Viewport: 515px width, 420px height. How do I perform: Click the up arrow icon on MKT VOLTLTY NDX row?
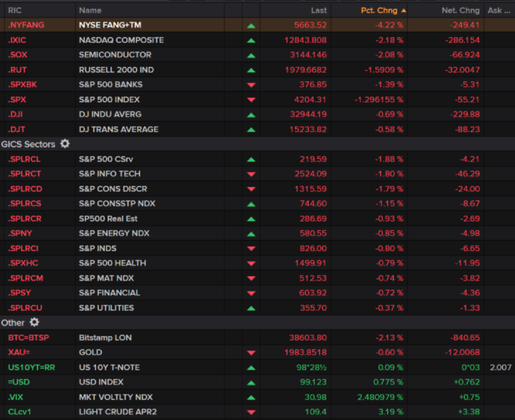[251, 397]
